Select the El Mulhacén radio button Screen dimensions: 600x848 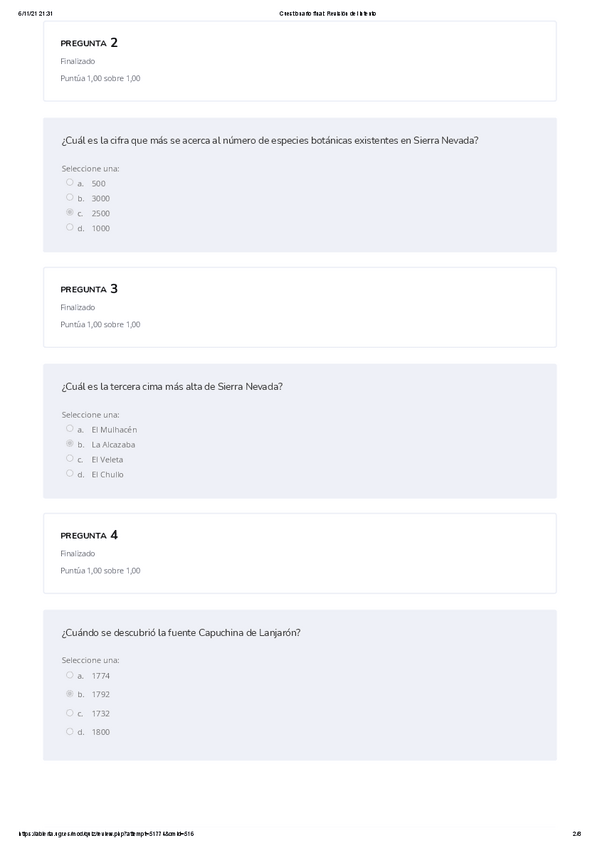tap(70, 429)
